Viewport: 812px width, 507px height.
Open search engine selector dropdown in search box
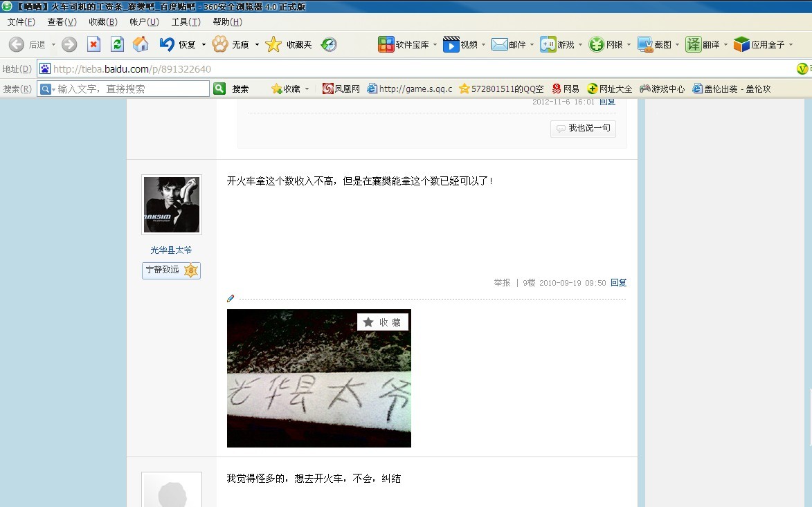pyautogui.click(x=53, y=89)
